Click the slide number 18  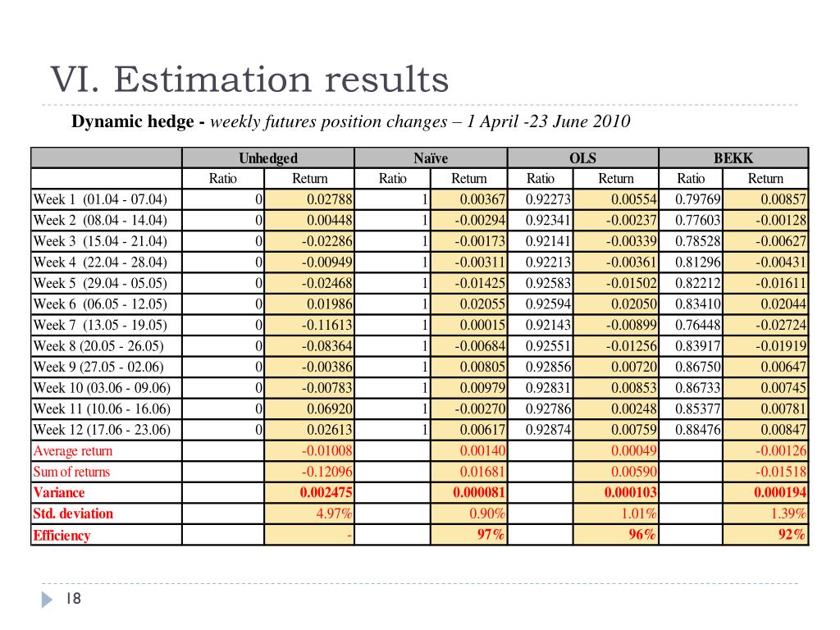[73, 599]
